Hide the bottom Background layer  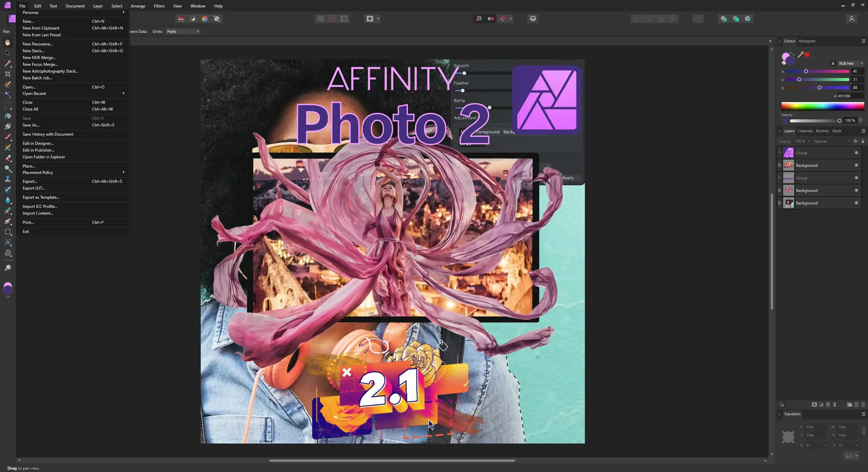click(x=856, y=203)
